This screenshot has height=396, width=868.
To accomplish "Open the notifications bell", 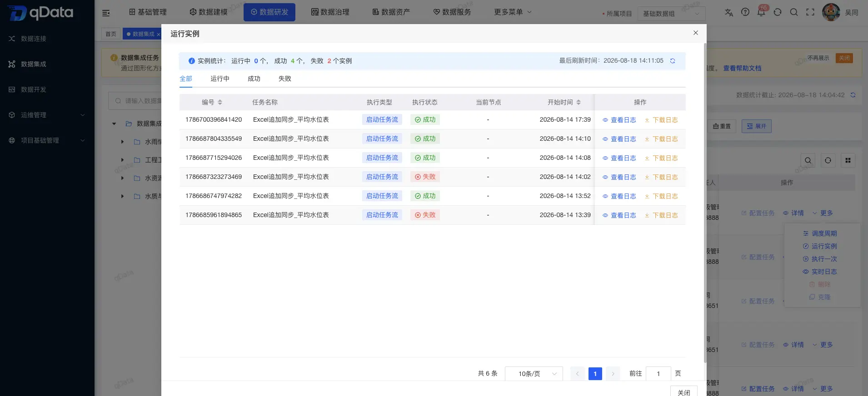I will [x=761, y=12].
